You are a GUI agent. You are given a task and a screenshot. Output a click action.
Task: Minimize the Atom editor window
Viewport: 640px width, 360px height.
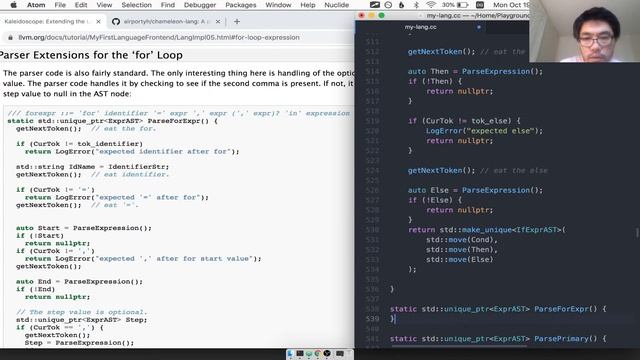click(x=371, y=16)
